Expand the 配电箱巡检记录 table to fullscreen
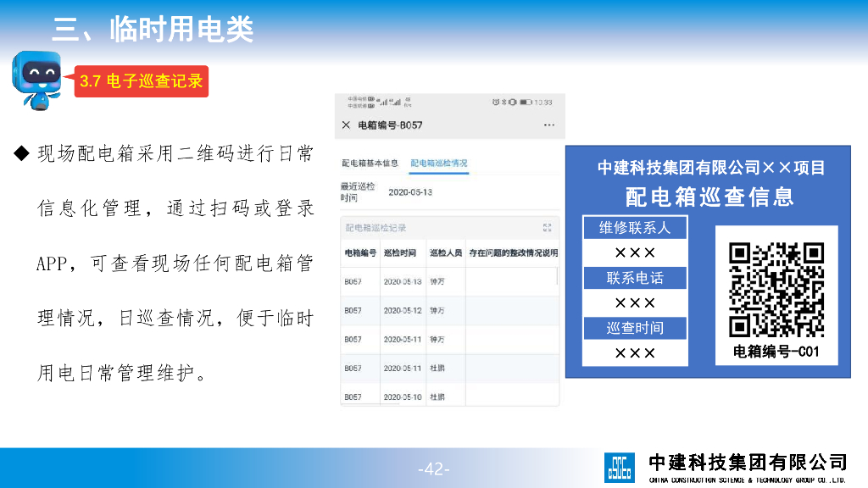 547,227
